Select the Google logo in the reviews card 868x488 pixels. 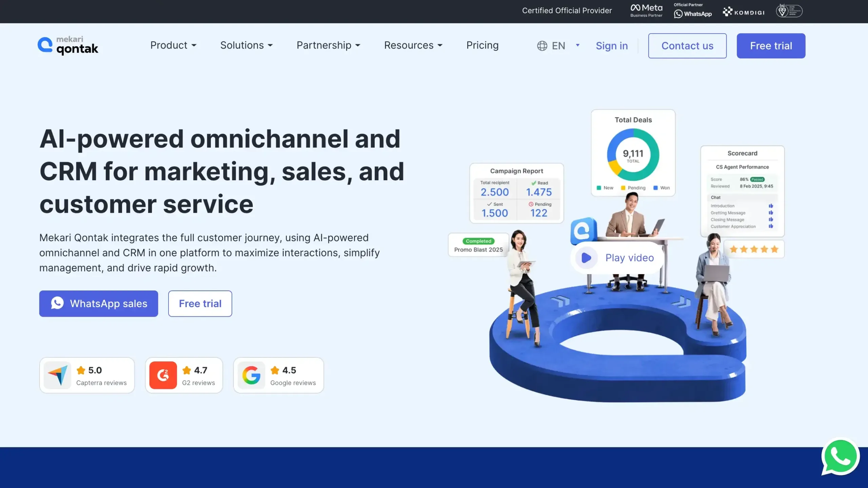click(x=251, y=375)
